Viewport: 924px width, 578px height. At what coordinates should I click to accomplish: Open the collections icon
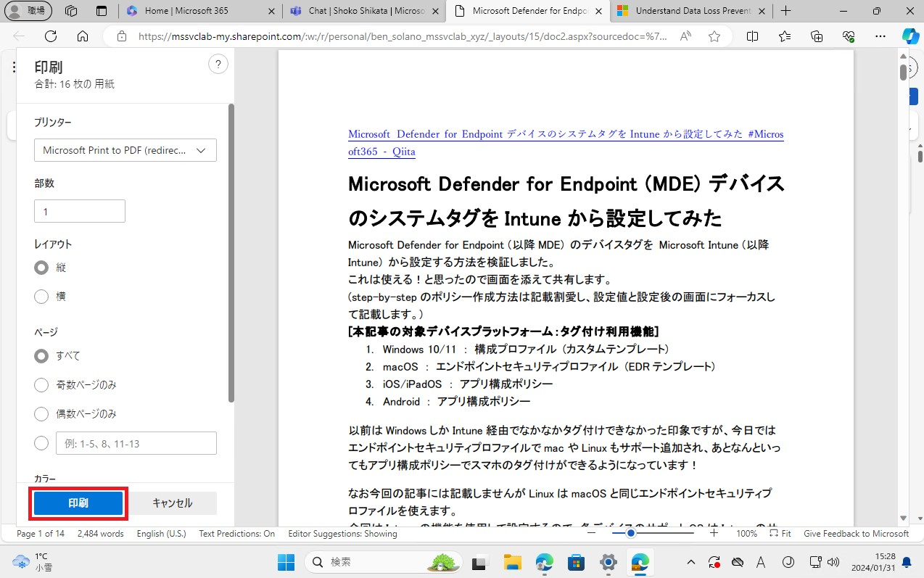817,36
